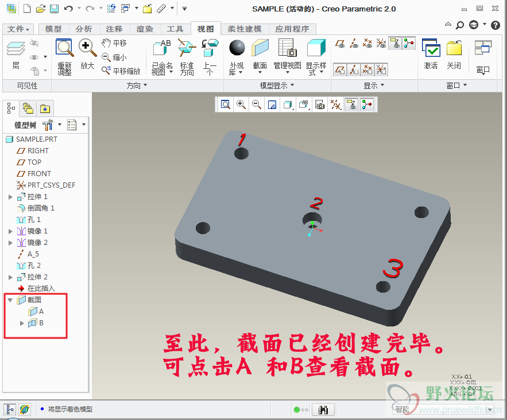Viewport: 507px width, 420px height.
Task: Click 重新调整 refit icon
Action: [64, 57]
